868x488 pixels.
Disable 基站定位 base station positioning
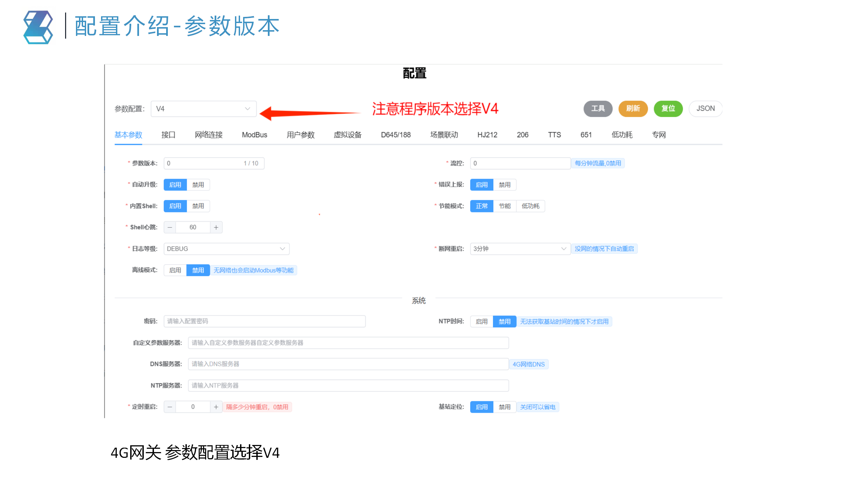[505, 407]
